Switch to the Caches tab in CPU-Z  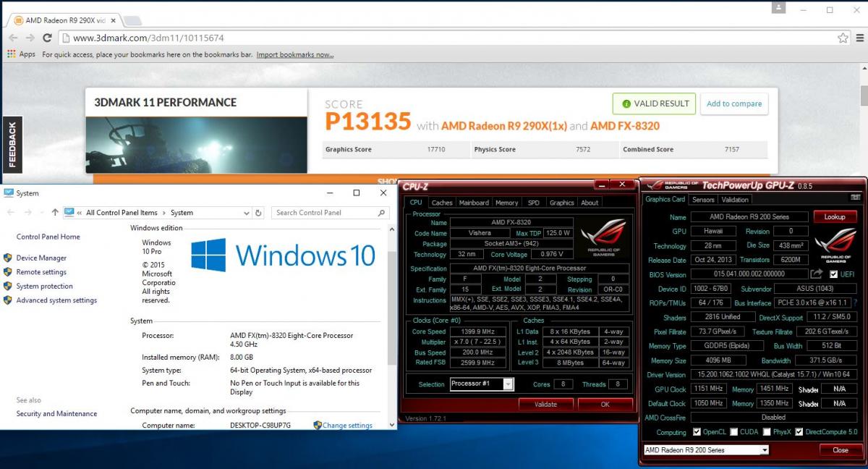point(442,203)
